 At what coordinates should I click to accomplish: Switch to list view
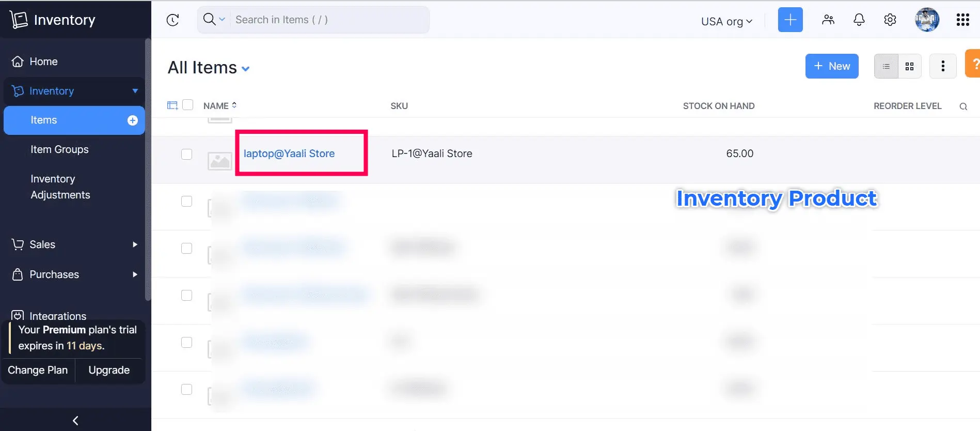pyautogui.click(x=886, y=66)
